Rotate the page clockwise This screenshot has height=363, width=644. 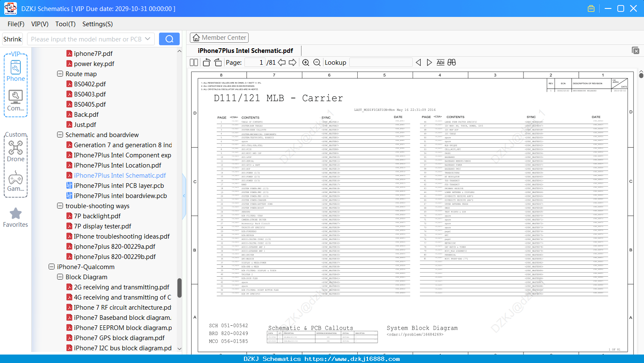(x=218, y=63)
